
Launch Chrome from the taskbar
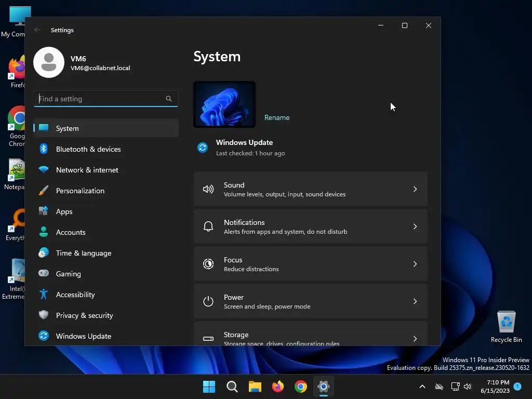coord(301,387)
